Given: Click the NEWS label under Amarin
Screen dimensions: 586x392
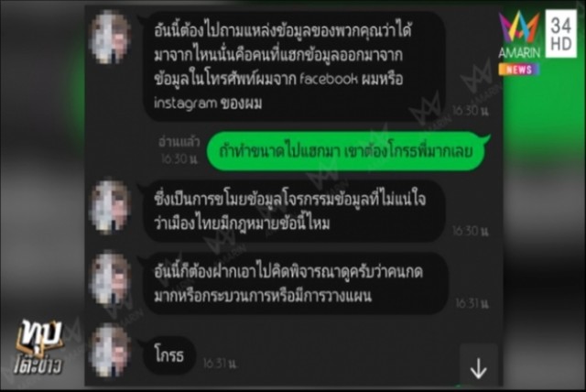Looking at the screenshot, I should point(519,70).
